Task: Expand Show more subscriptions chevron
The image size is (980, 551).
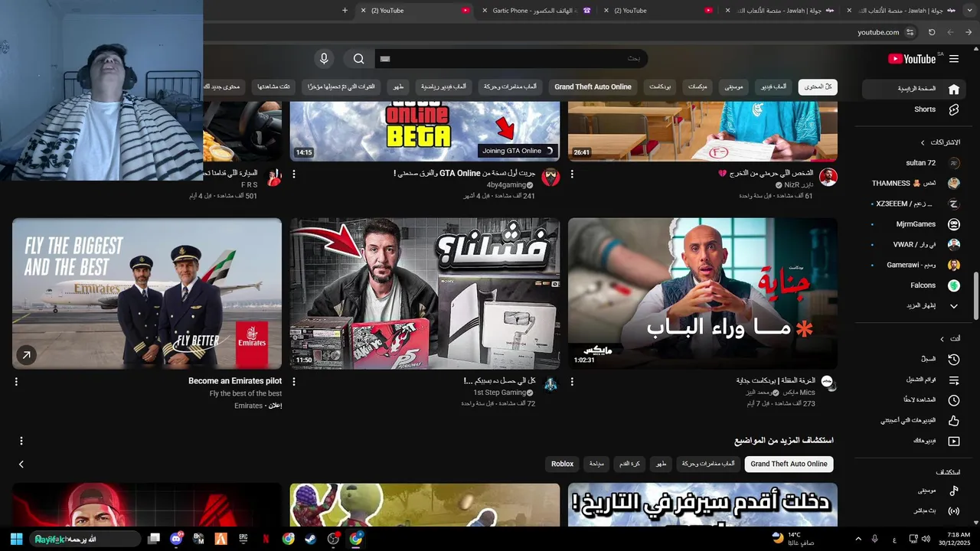Action: [x=954, y=306]
